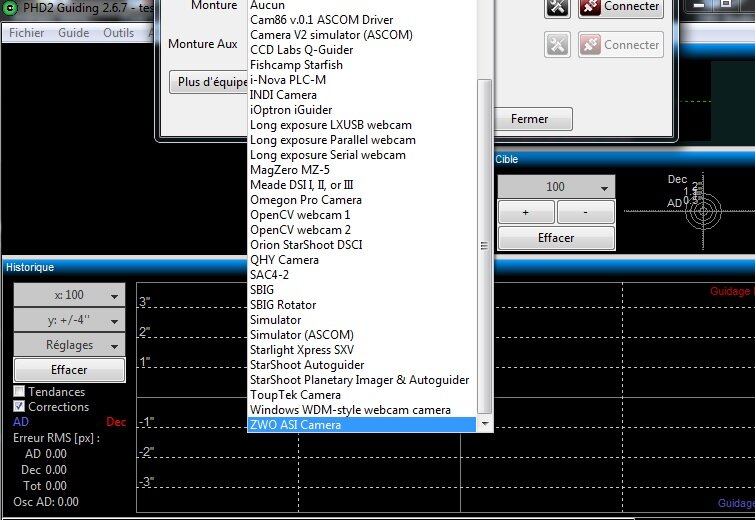Toggle the Corrections checkbox
Viewport: 755px width, 520px height.
pos(19,406)
